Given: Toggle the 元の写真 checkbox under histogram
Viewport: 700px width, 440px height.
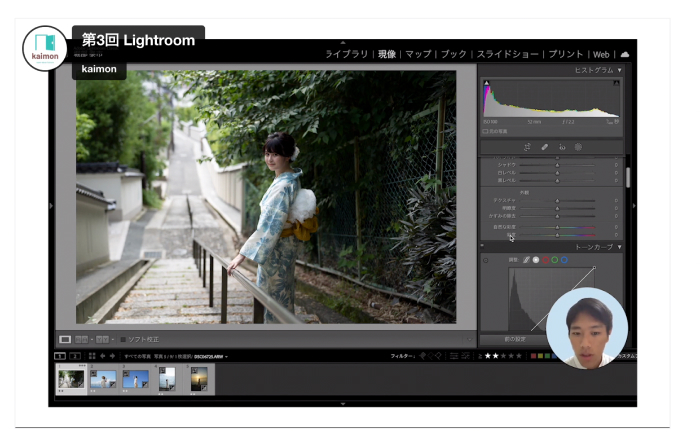Looking at the screenshot, I should (x=486, y=131).
